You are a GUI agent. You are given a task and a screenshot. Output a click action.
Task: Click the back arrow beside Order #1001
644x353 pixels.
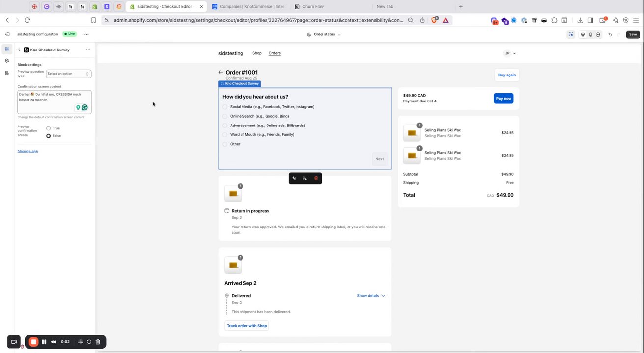221,72
